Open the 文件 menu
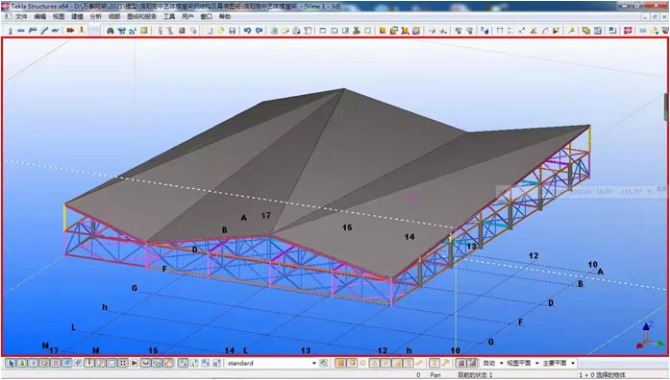This screenshot has width=670, height=380. 21,17
